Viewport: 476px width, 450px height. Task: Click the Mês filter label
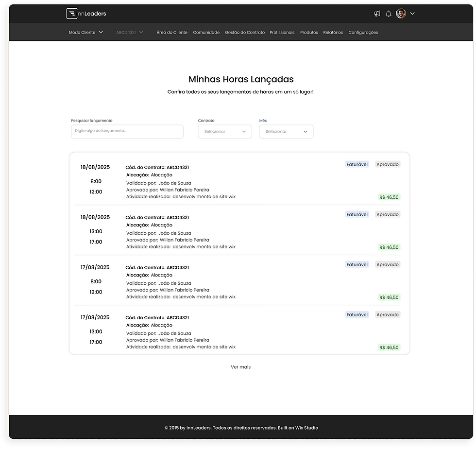coord(263,121)
